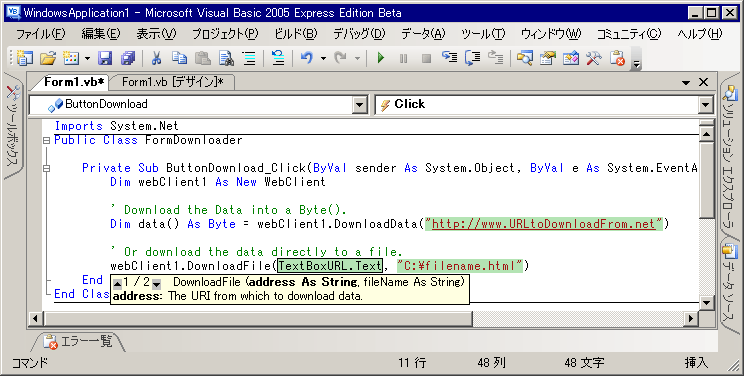Click the Step Out icon
Image resolution: width=744 pixels, height=376 pixels.
pyautogui.click(x=495, y=58)
